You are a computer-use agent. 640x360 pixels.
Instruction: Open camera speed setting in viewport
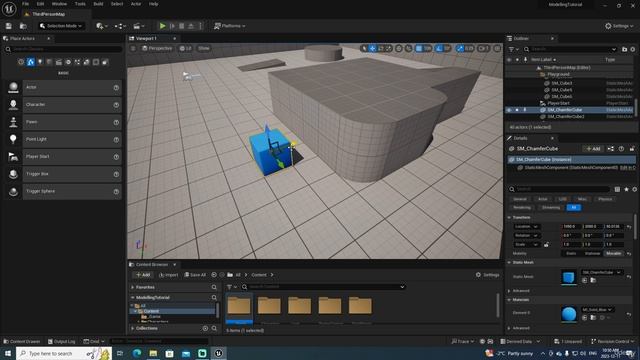click(483, 48)
